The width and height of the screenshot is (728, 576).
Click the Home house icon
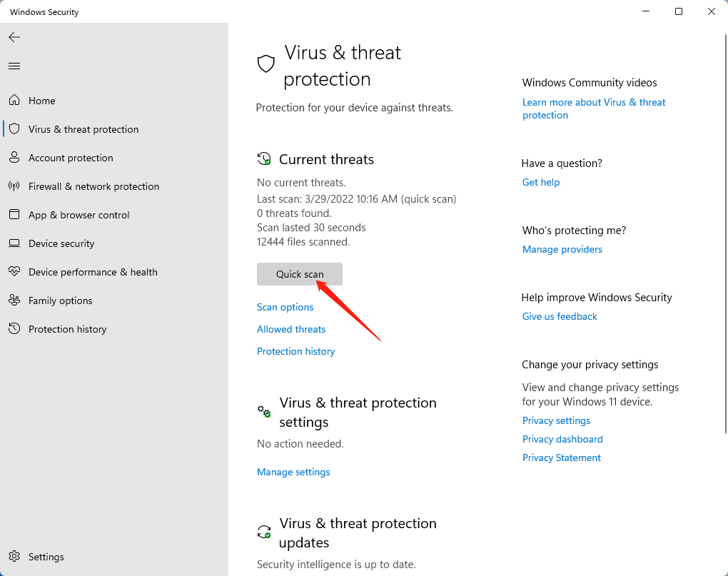14,100
